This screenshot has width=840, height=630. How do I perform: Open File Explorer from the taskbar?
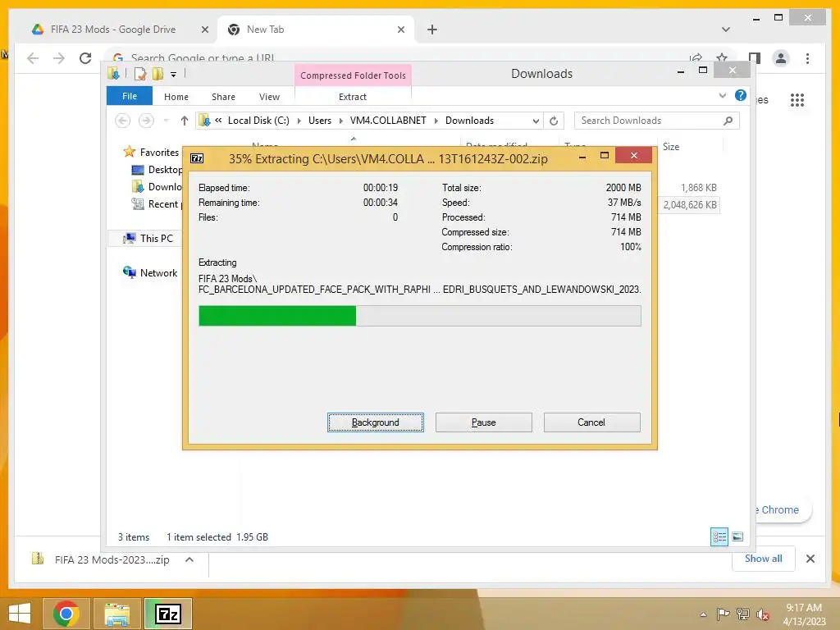click(116, 614)
